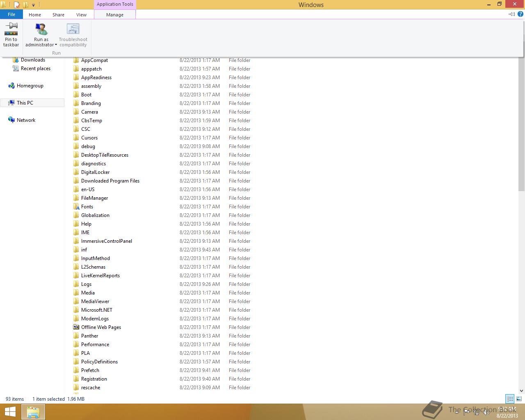The width and height of the screenshot is (525, 420).
Task: Collapse the ribbon with the pin icon
Action: click(511, 14)
